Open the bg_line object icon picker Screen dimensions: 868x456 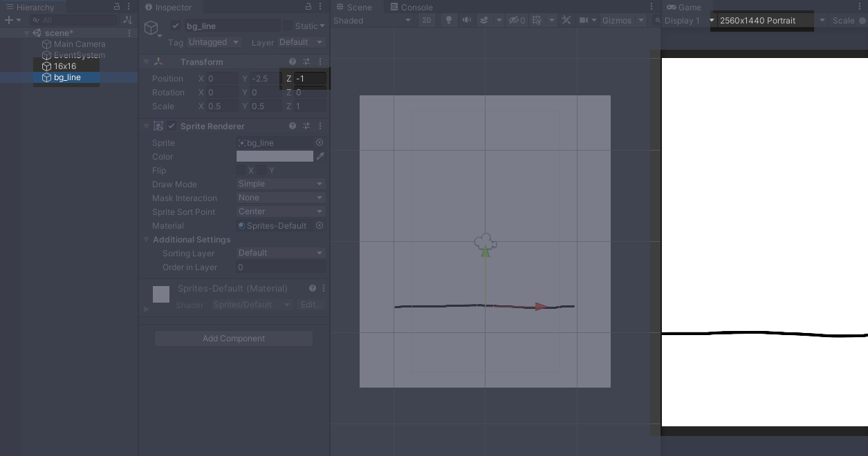pyautogui.click(x=153, y=29)
